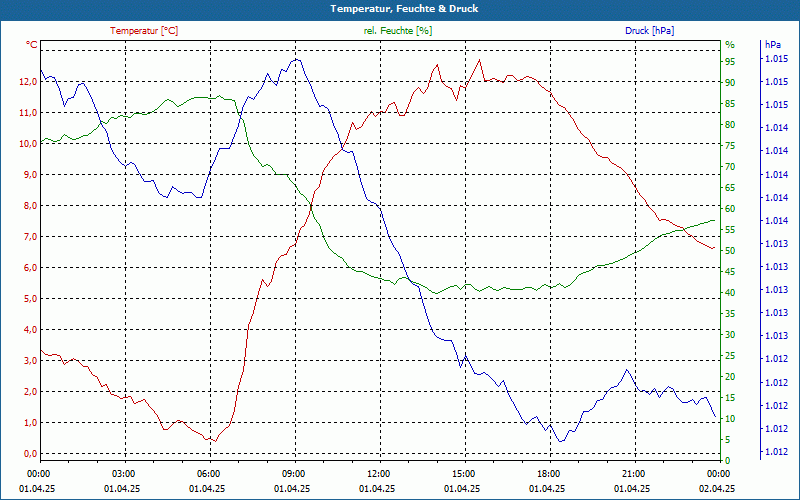
Task: Select the green "rel. Feuchte [%]" legend label
Action: 398,31
